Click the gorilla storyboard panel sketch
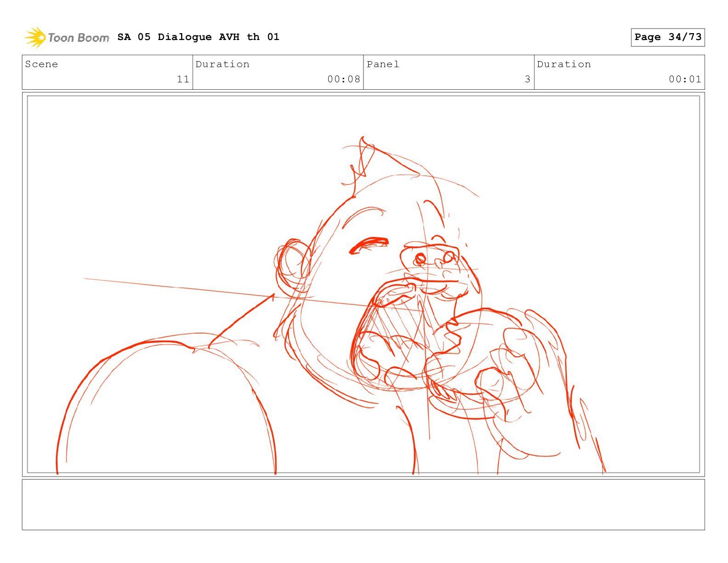 (x=364, y=284)
